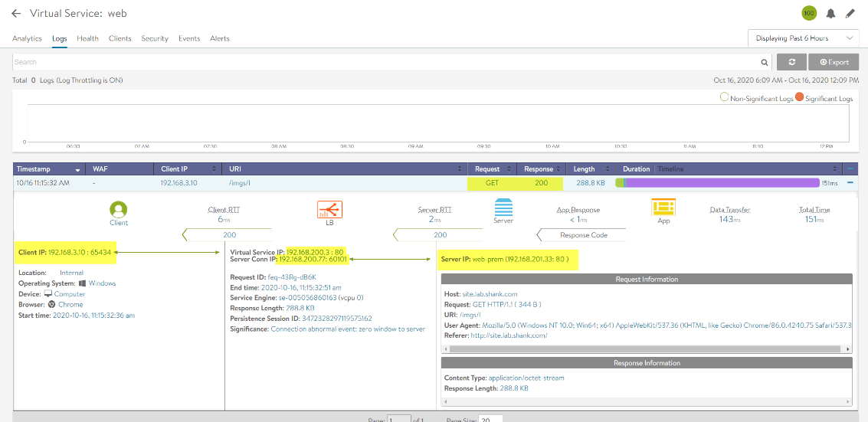The height and width of the screenshot is (422, 868).
Task: Click Service Engine se-005056860163 value
Action: (x=306, y=298)
